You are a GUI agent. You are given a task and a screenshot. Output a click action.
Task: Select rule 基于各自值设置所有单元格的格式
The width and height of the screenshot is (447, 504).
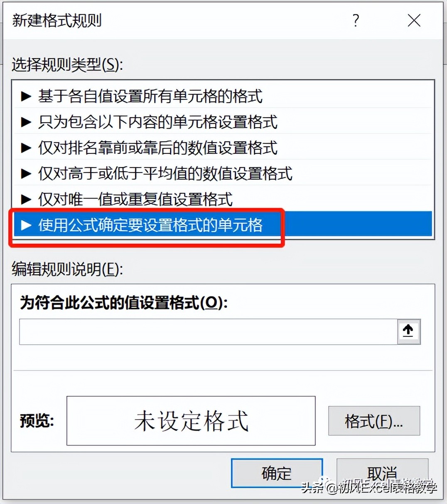click(223, 96)
